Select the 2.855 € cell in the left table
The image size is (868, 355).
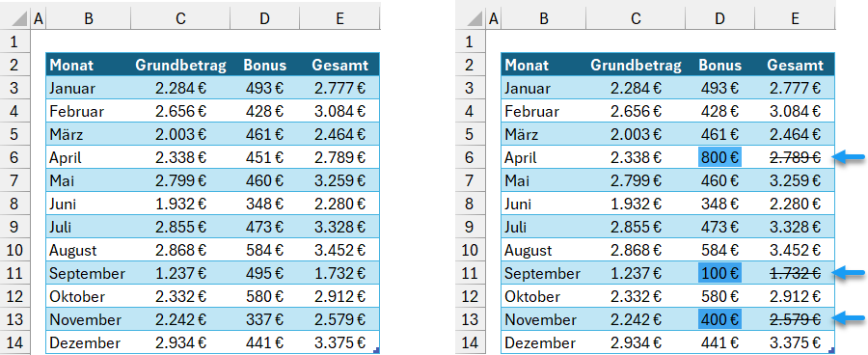pyautogui.click(x=180, y=227)
